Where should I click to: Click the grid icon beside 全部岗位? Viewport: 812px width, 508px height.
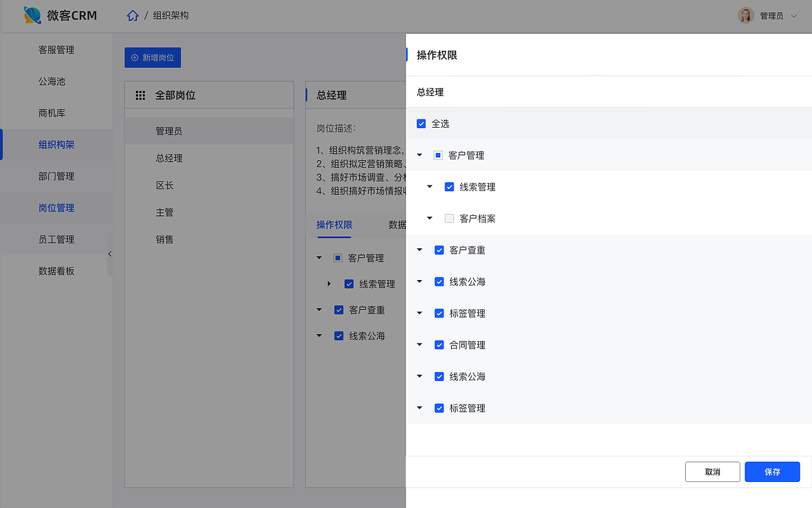[141, 95]
